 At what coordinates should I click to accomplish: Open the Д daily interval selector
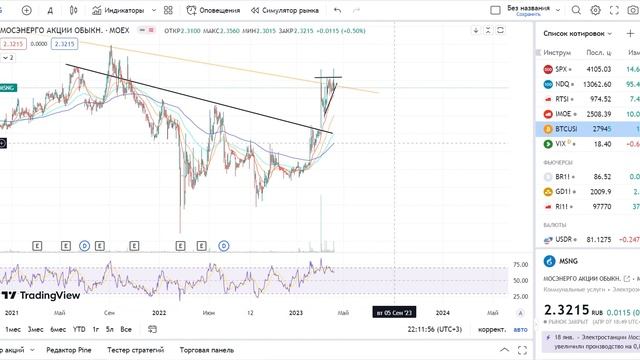(x=50, y=11)
